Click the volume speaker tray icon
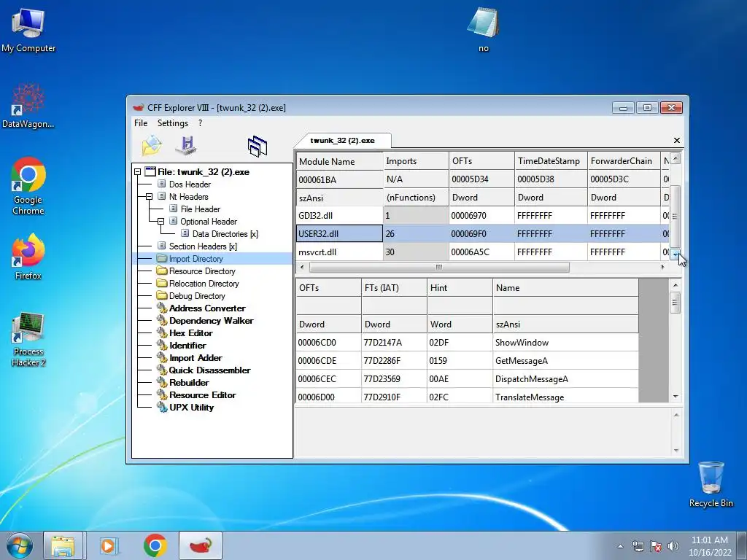 tap(673, 546)
